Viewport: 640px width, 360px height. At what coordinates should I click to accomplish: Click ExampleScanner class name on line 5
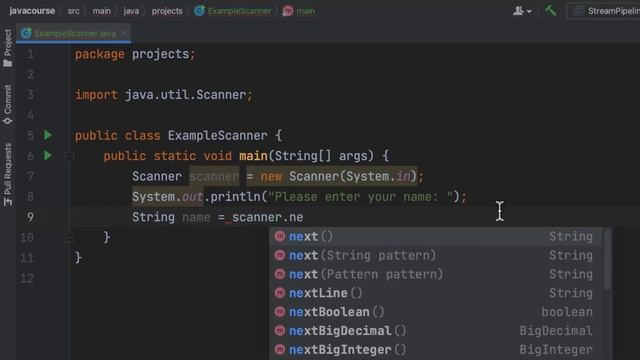pos(218,136)
